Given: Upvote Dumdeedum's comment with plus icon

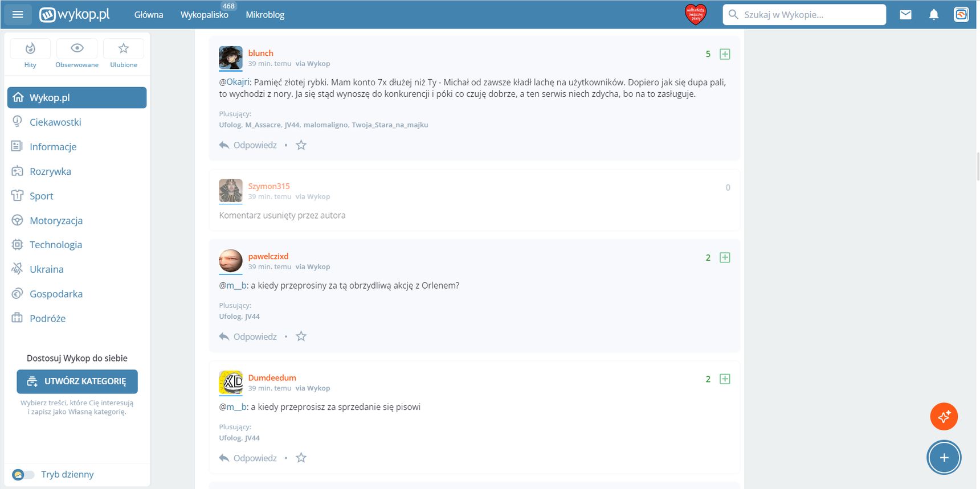Looking at the screenshot, I should [725, 379].
